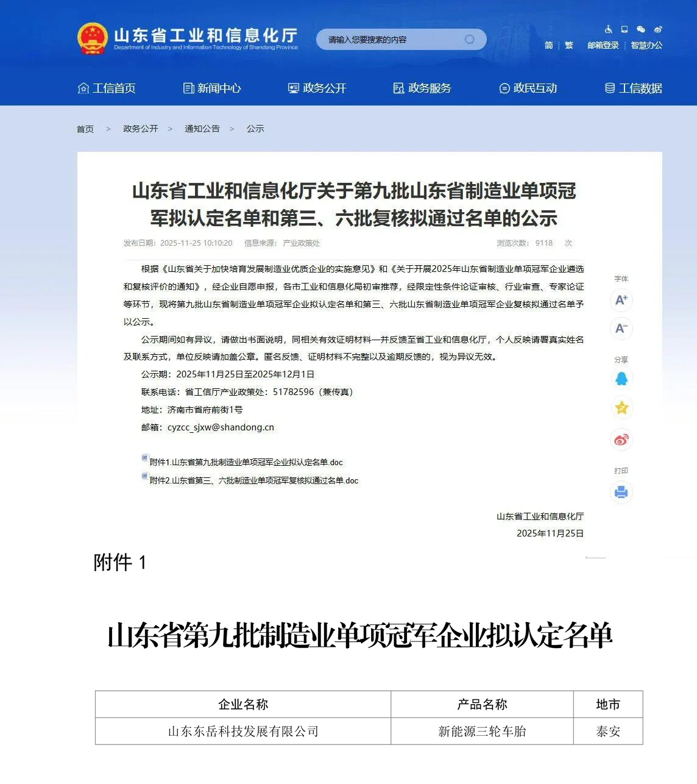Click the 通知公告 breadcrumb link
Viewport: 697px width, 784px height.
coord(202,129)
